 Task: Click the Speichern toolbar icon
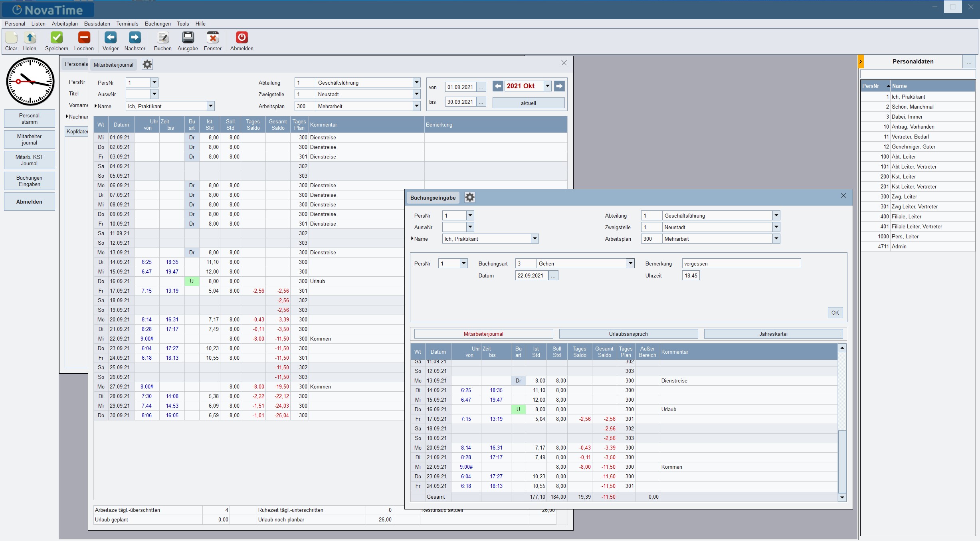[x=56, y=38]
